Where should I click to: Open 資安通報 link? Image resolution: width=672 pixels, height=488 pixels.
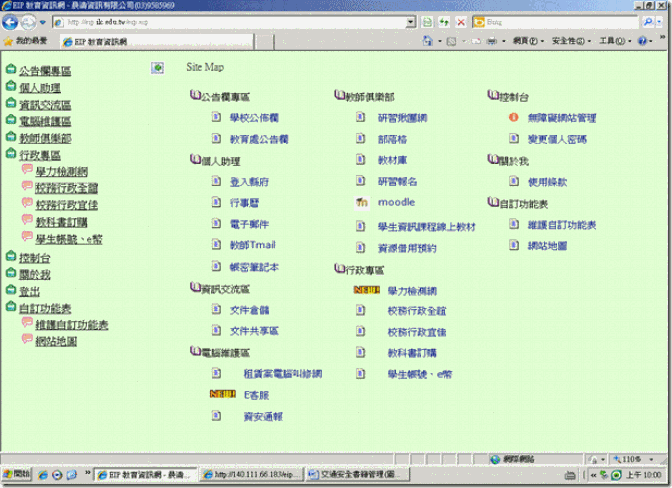click(x=263, y=416)
